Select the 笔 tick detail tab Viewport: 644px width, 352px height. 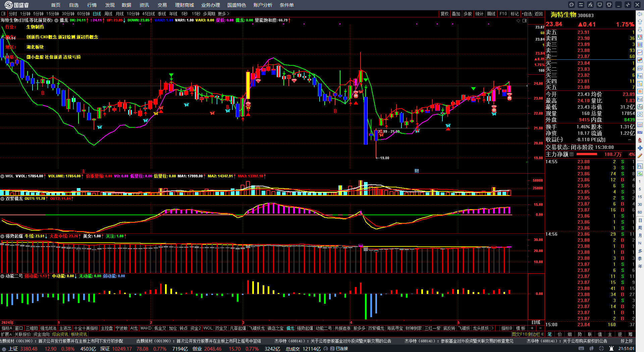[x=549, y=334]
